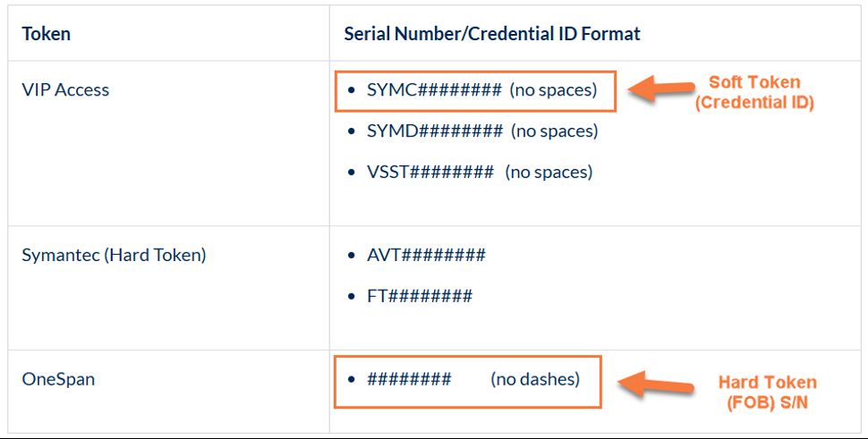868x439 pixels.
Task: Select the FT######## serial format
Action: (x=420, y=296)
